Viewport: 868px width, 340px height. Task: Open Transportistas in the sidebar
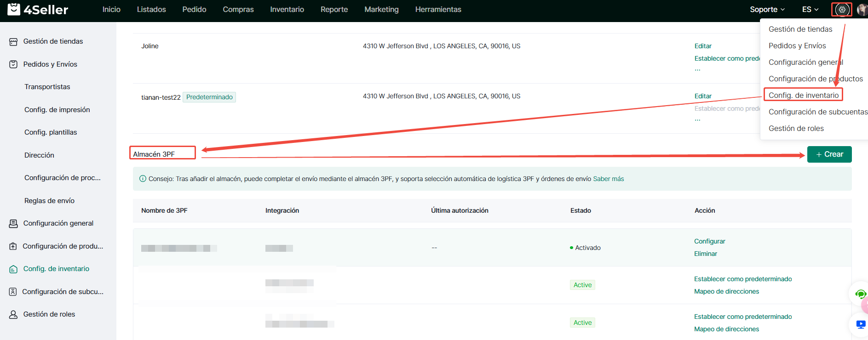click(x=47, y=87)
